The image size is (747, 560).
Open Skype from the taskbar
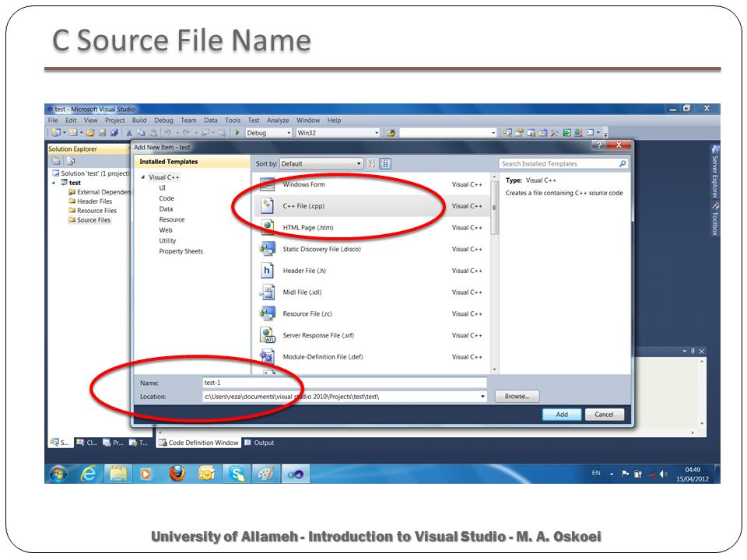point(237,474)
